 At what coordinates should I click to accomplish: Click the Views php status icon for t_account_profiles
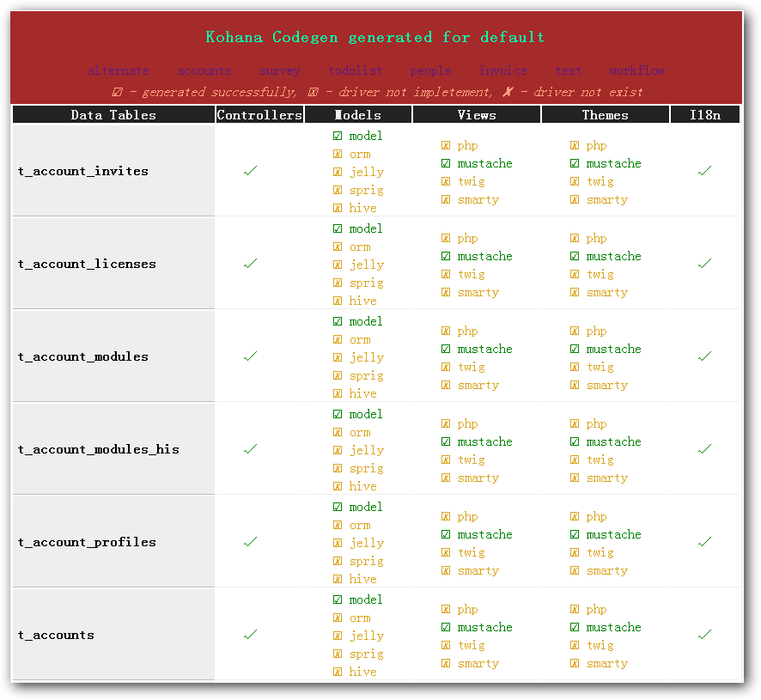446,516
